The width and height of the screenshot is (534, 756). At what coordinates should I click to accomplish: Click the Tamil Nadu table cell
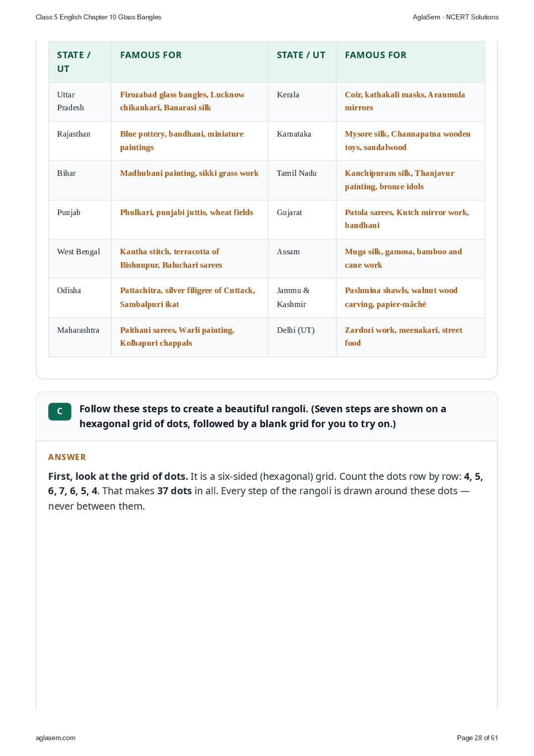point(302,180)
